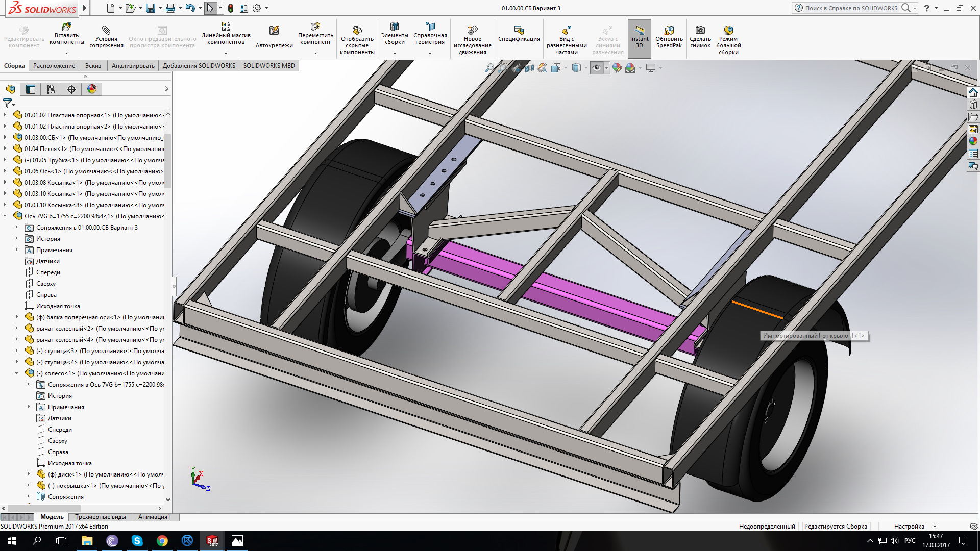Create an Exploded View (Вид с разнесенными частями)

coord(567,40)
